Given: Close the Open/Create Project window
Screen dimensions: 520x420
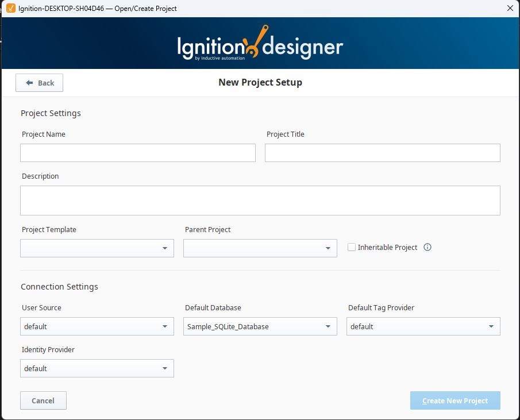Looking at the screenshot, I should [x=510, y=8].
